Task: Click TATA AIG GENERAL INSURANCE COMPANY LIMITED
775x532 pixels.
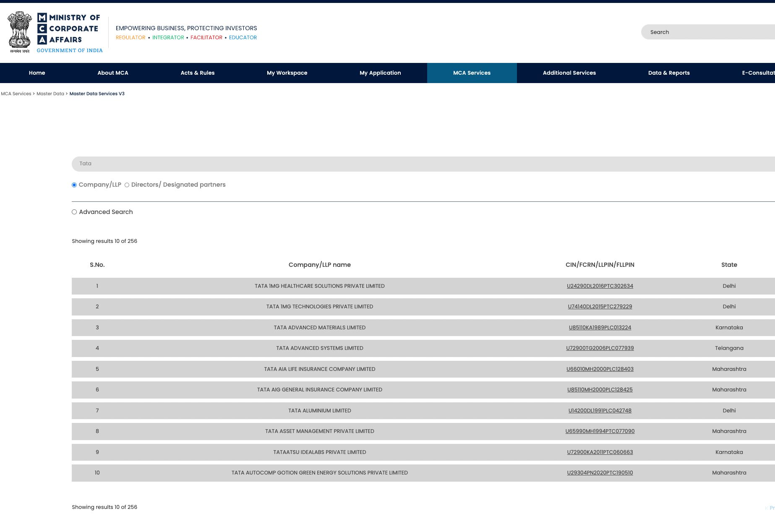Action: pos(320,390)
